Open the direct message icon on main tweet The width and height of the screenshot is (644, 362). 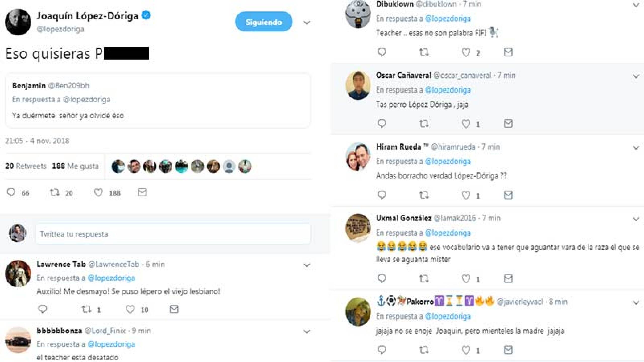[x=142, y=193]
